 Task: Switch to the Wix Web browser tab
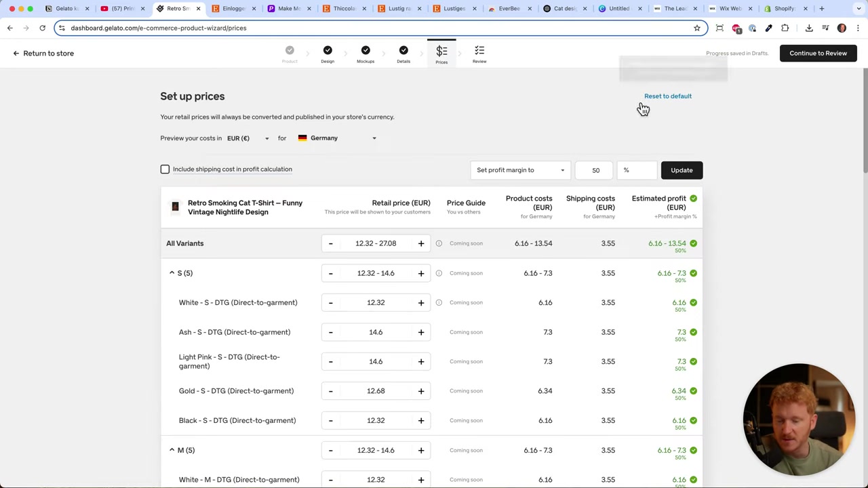pyautogui.click(x=730, y=8)
